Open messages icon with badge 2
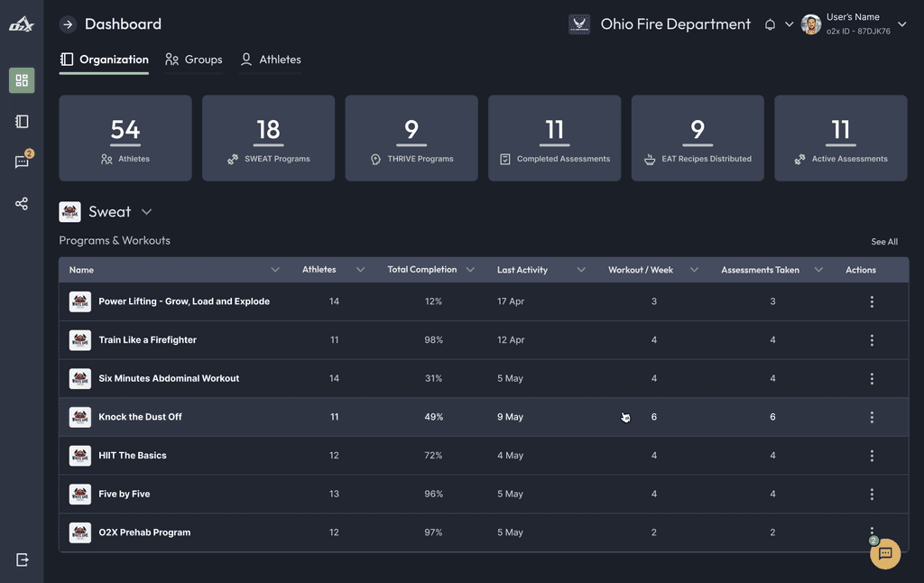This screenshot has height=583, width=924. [x=23, y=161]
